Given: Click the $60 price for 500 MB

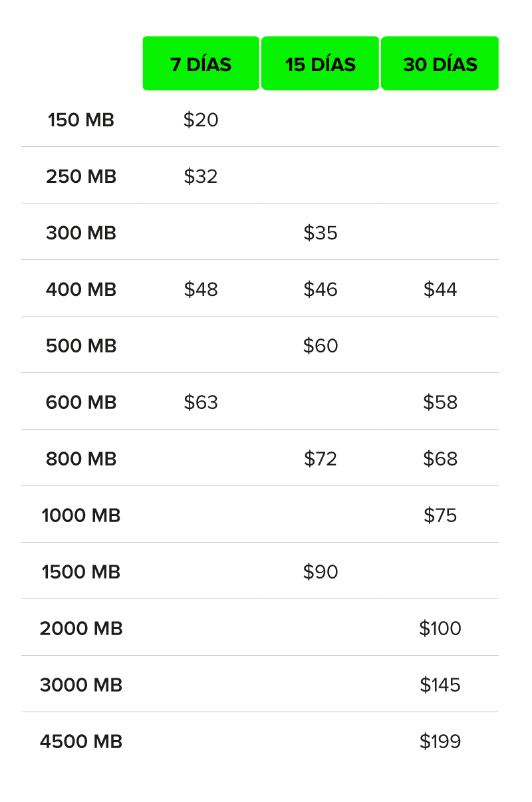Looking at the screenshot, I should [x=321, y=346].
